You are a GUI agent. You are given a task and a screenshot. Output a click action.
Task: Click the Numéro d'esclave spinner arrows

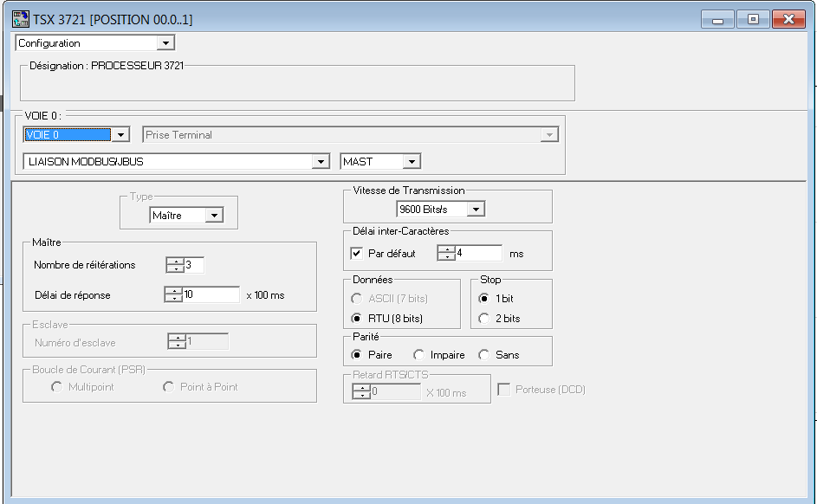[177, 341]
